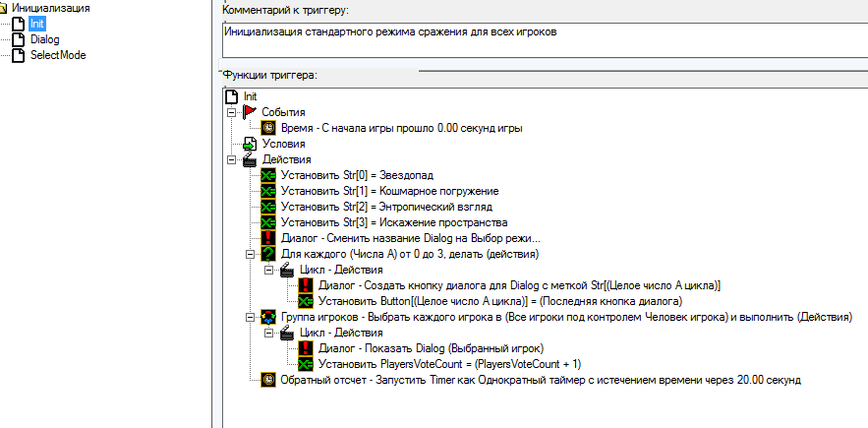This screenshot has width=868, height=428.
Task: Click the player group icon of Группа игроков
Action: coord(269,317)
